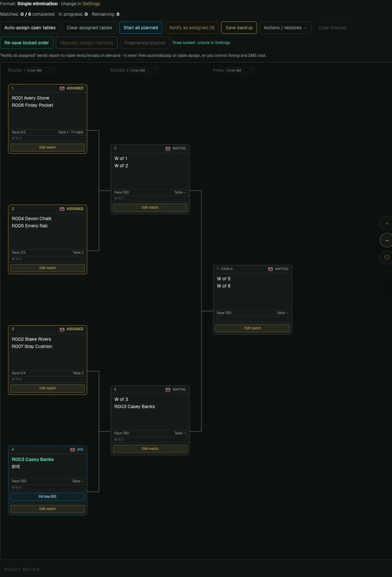392x577 pixels.
Task: Click Race 5/4 label in match 3
Action: pyautogui.click(x=19, y=373)
